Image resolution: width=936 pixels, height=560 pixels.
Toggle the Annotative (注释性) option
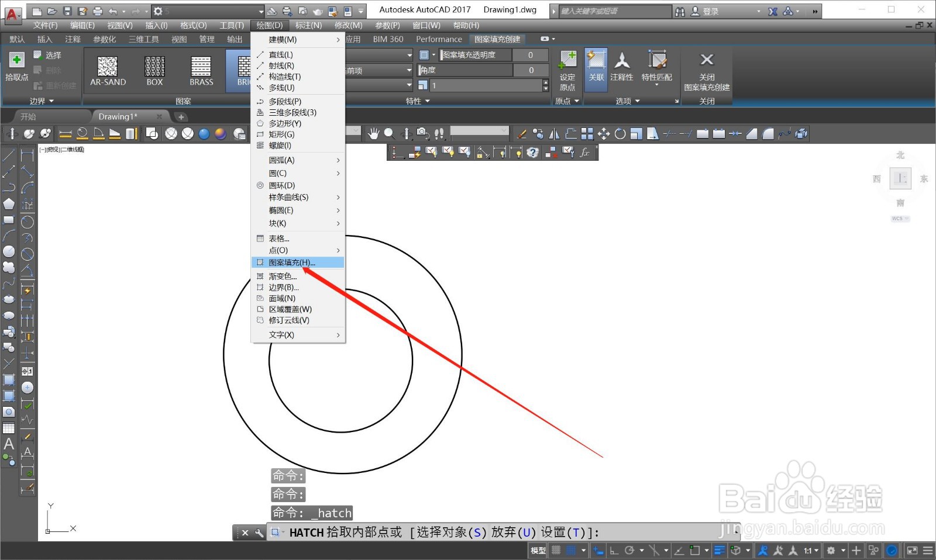621,65
